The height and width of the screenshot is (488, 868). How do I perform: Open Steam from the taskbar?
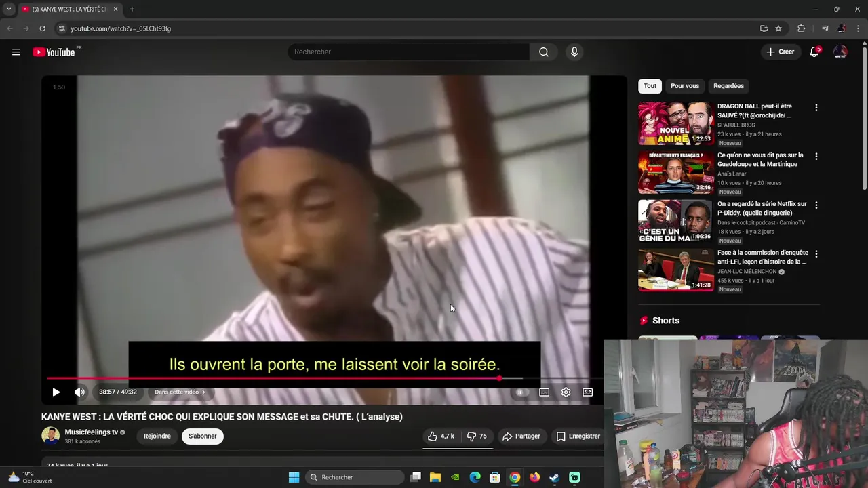pos(554,477)
